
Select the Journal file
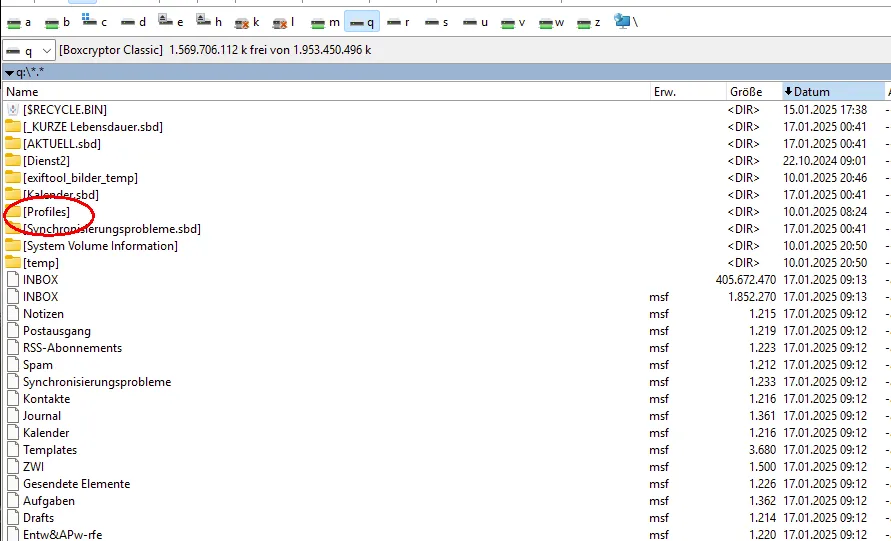[41, 416]
